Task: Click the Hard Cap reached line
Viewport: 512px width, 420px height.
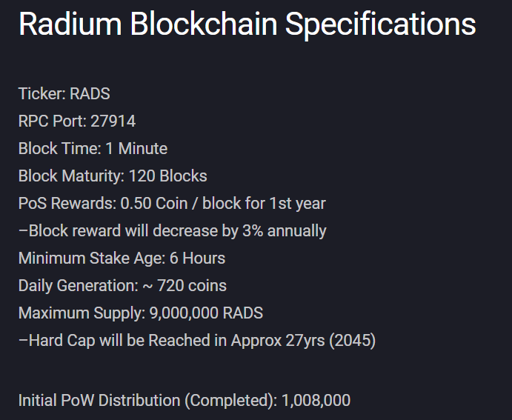Action: pos(196,341)
